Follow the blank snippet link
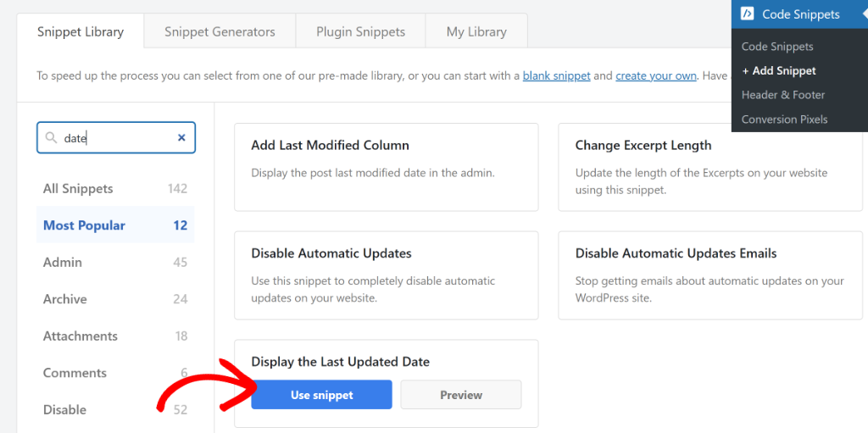Viewport: 868px width, 433px height. 556,75
